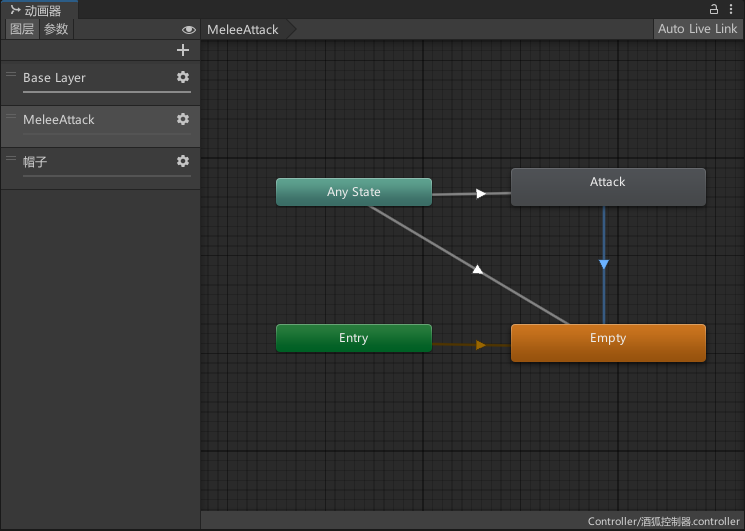Open Base Layer gear settings
The image size is (745, 531).
click(183, 77)
